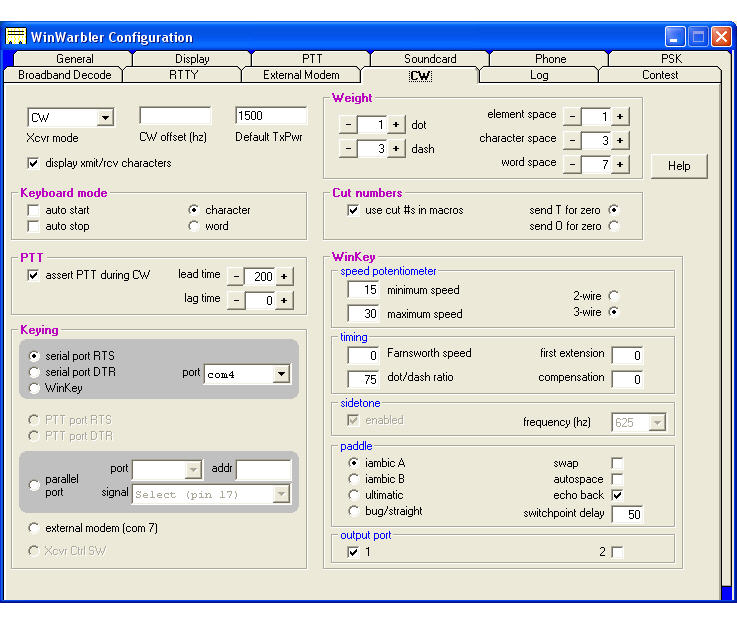Screen dimensions: 737x630
Task: Select iambic A paddle mode
Action: click(x=353, y=463)
